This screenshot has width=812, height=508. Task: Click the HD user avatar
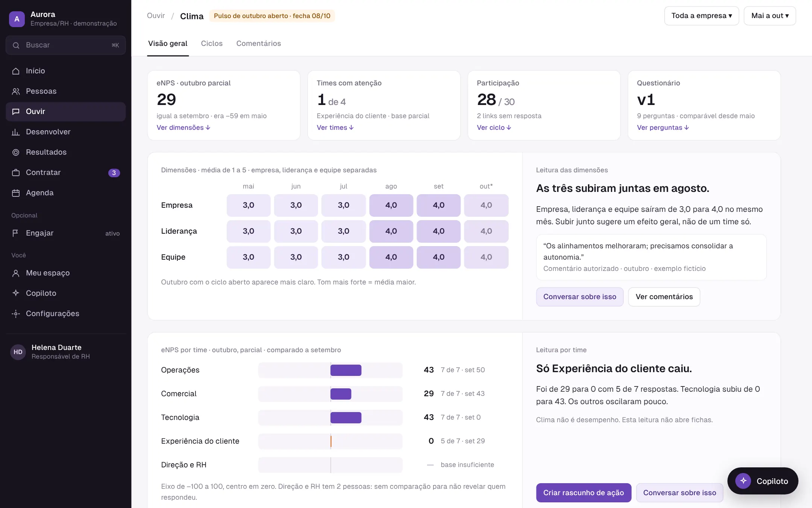(18, 352)
